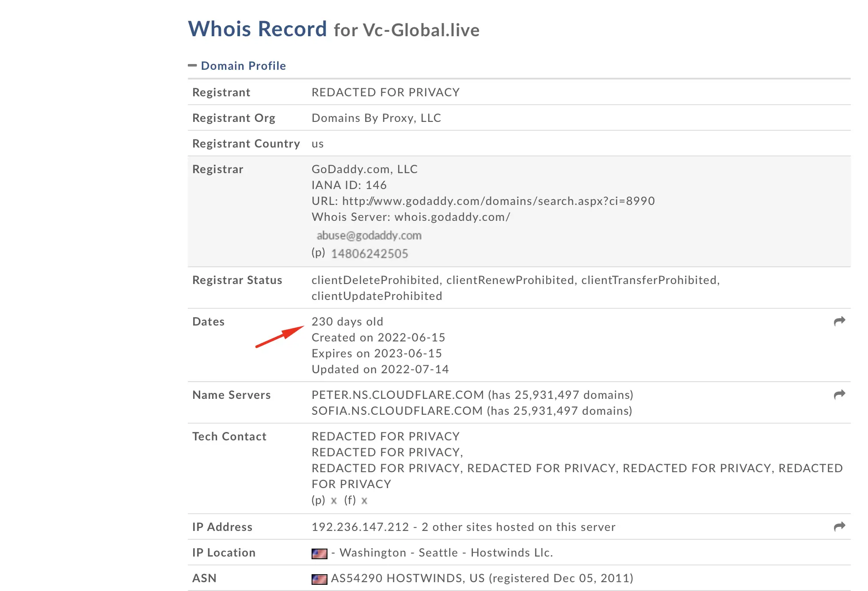The height and width of the screenshot is (591, 868).
Task: Select clientUpdateProhibited status text
Action: click(377, 296)
